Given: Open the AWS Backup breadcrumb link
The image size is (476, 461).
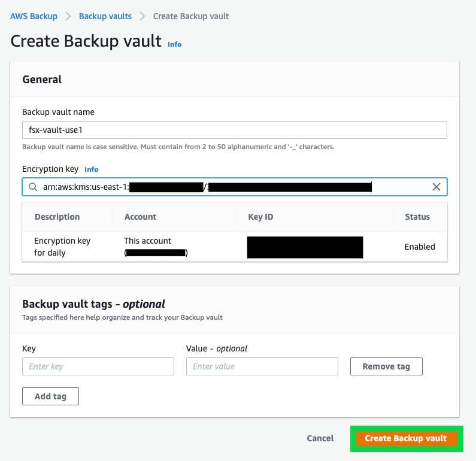Looking at the screenshot, I should (x=34, y=16).
